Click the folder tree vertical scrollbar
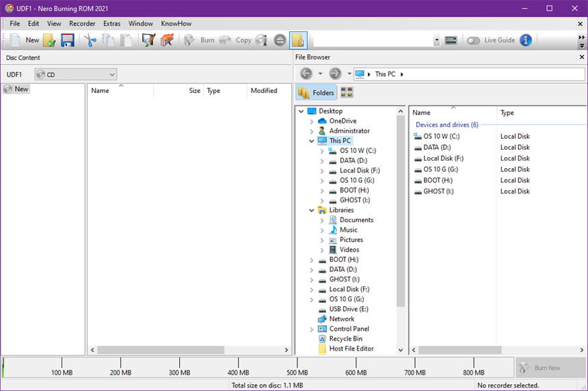Viewport: 588px width, 391px height. 400,230
